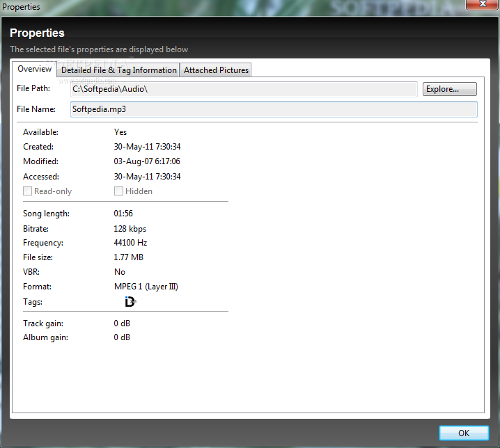The height and width of the screenshot is (448, 500).
Task: Click the ID3 tag icon next to Tags
Action: point(130,301)
